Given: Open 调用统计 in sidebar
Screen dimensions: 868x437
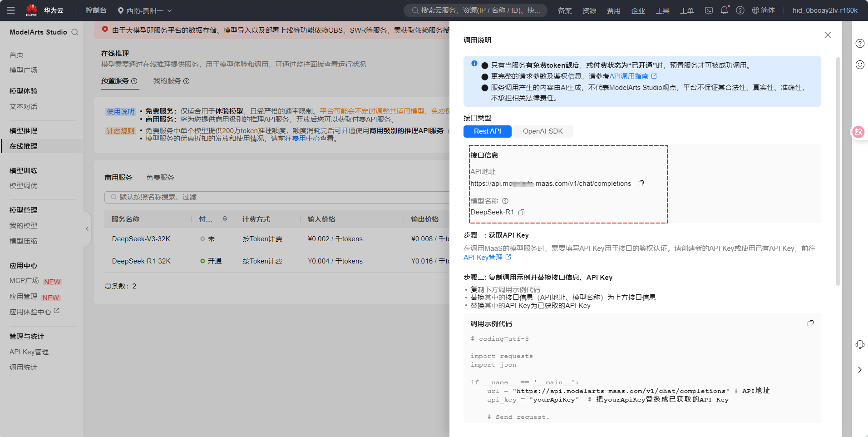Looking at the screenshot, I should [24, 367].
